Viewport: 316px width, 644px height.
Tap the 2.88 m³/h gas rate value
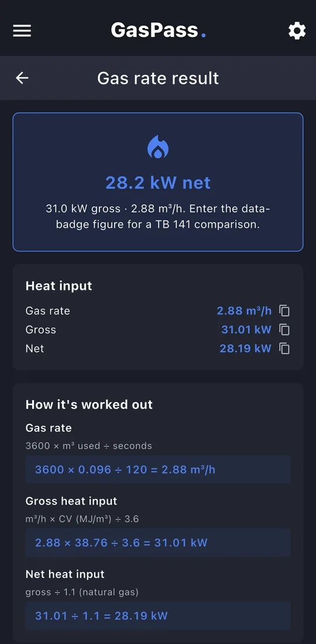(244, 310)
